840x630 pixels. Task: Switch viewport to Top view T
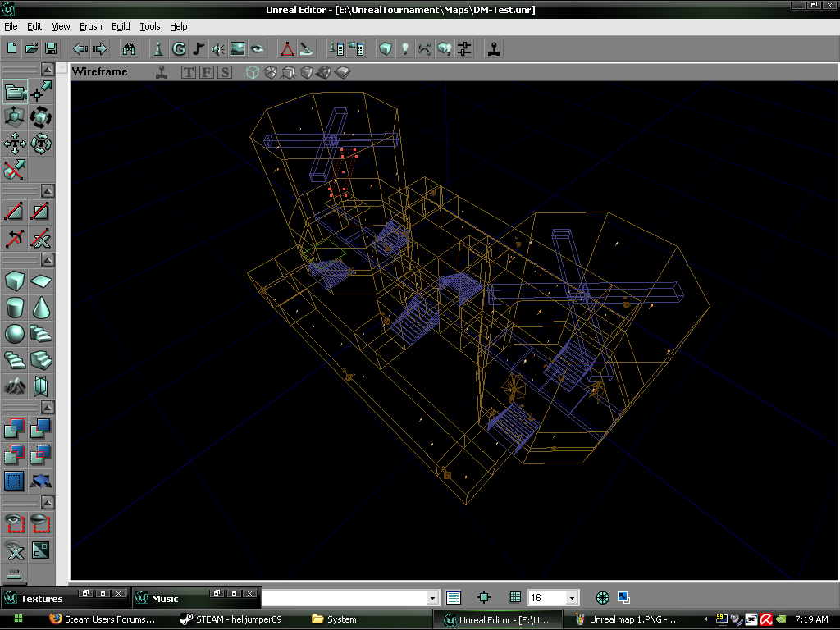coord(189,72)
